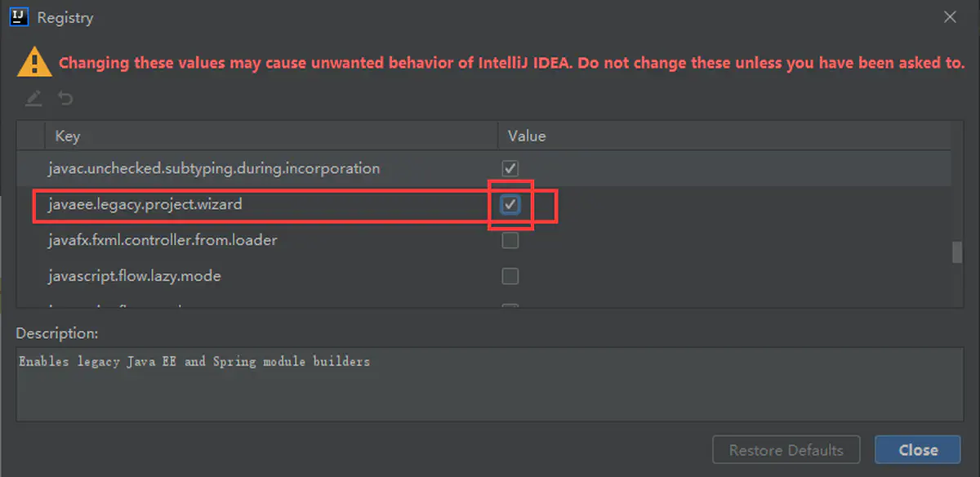This screenshot has width=980, height=477.
Task: Click the registry table vertical scrollbar thumb
Action: pyautogui.click(x=957, y=253)
